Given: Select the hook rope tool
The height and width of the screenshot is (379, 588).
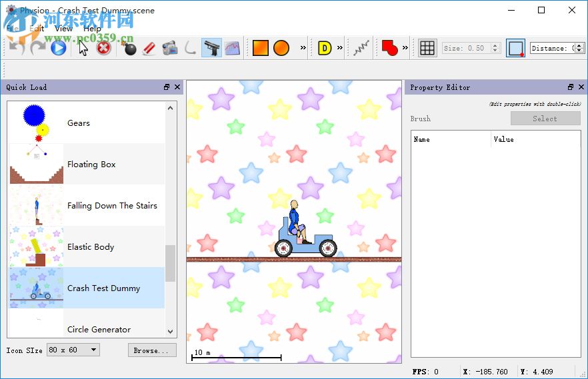Looking at the screenshot, I should (190, 48).
